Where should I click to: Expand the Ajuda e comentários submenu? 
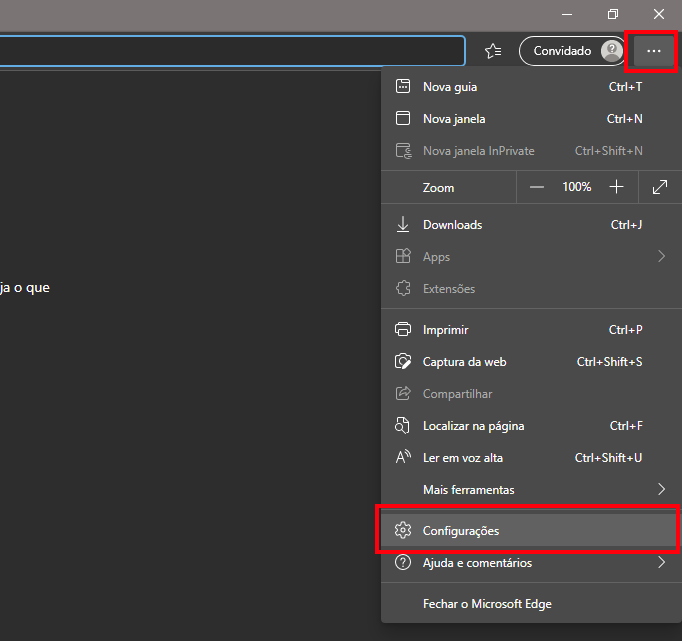(x=660, y=563)
